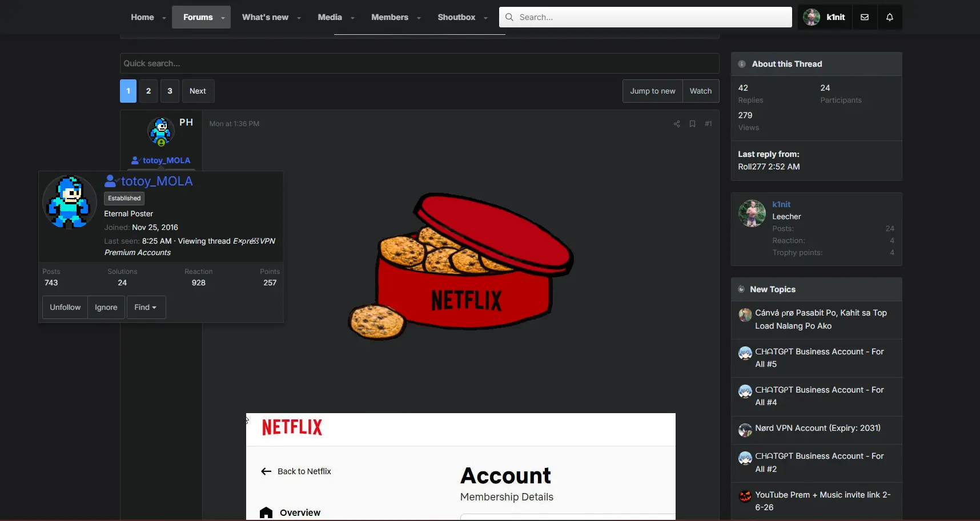Open CHATGPT Business Account - For All #2
Image resolution: width=980 pixels, height=521 pixels.
820,462
